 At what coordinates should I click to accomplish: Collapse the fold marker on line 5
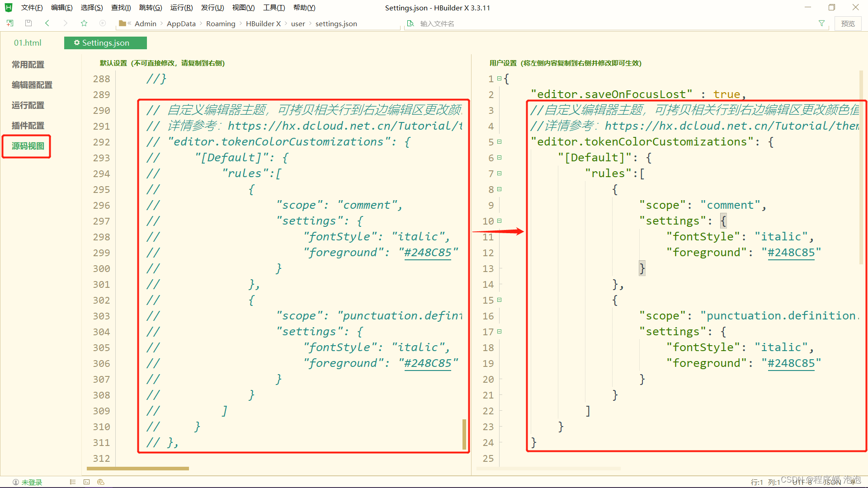(500, 142)
